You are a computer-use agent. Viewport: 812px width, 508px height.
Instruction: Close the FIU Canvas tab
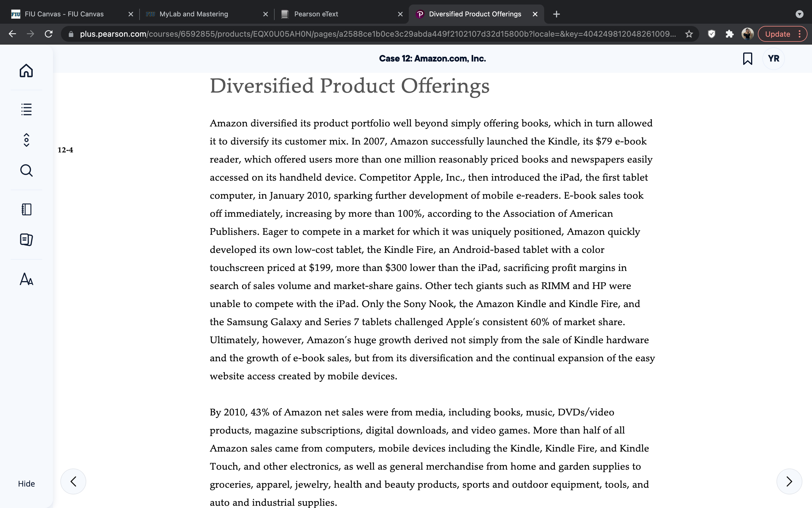(131, 14)
